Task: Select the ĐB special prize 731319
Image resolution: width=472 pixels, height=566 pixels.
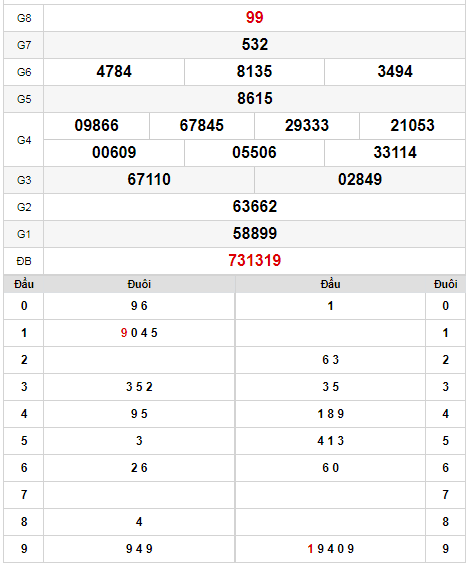Action: [x=254, y=261]
